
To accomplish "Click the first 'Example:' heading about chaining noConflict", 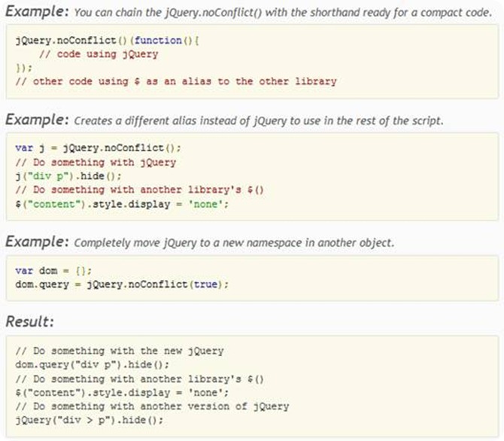I will [x=38, y=11].
